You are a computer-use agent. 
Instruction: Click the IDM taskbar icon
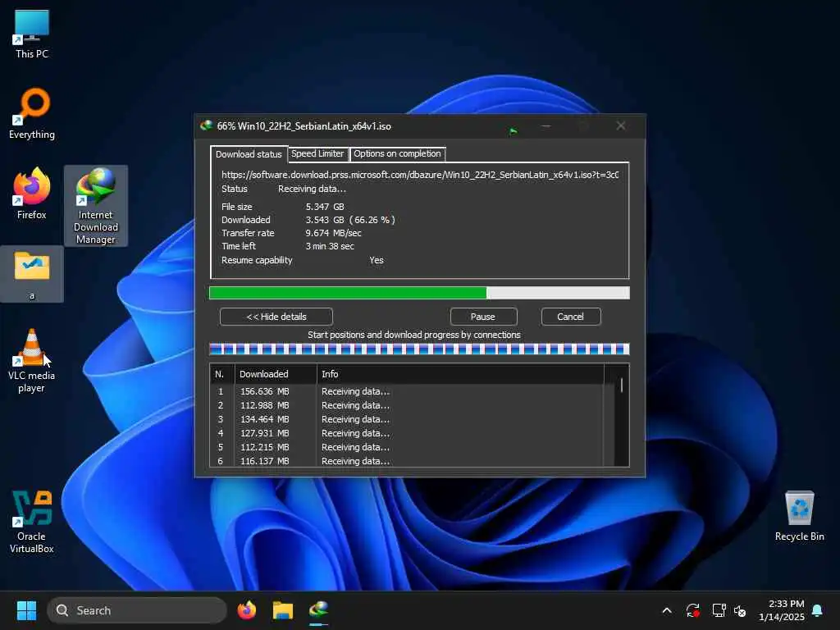319,610
